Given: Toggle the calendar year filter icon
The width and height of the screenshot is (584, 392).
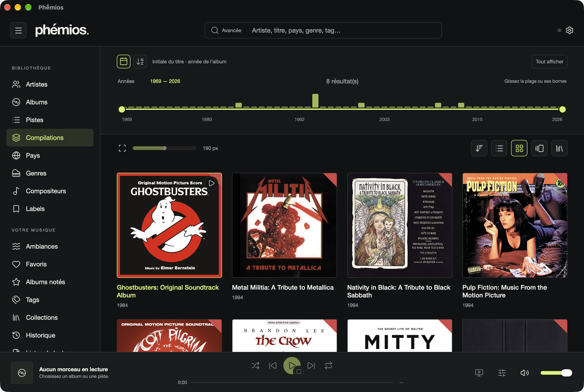Looking at the screenshot, I should (x=124, y=62).
